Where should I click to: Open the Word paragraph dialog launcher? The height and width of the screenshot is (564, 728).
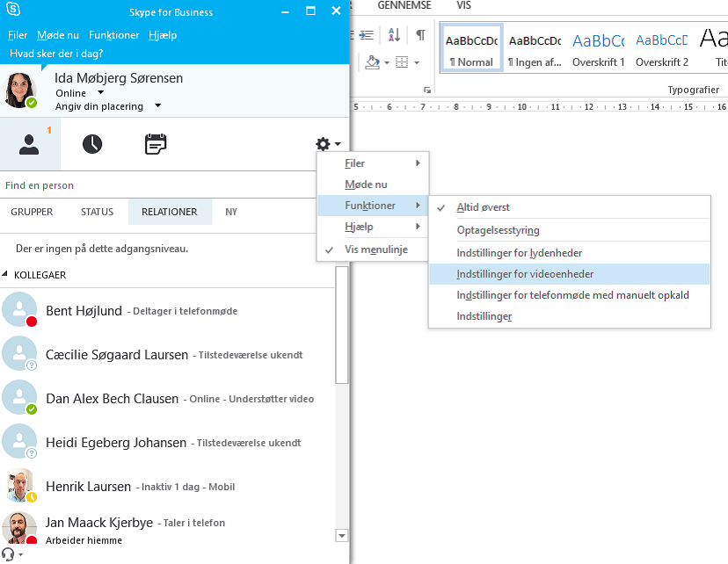click(427, 90)
